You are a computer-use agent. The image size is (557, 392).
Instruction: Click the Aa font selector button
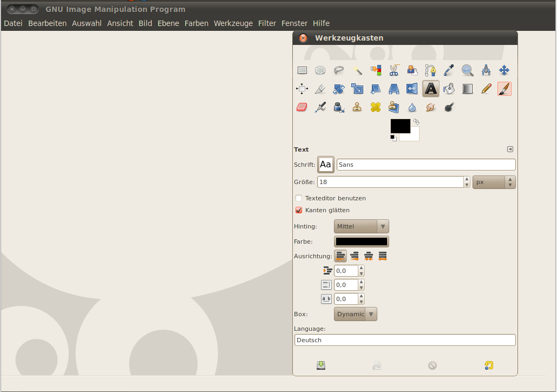325,165
